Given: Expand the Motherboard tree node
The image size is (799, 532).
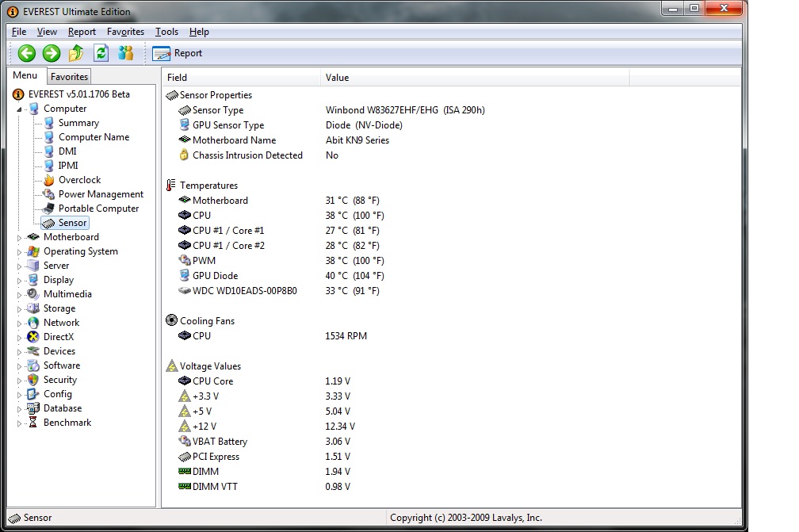Looking at the screenshot, I should [x=19, y=238].
